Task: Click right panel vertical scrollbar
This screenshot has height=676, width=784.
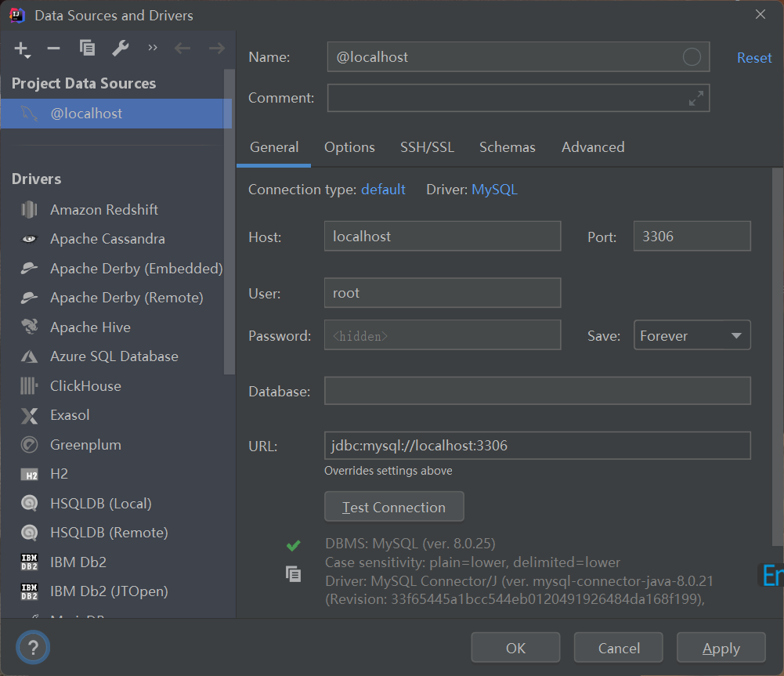Action: [778, 357]
